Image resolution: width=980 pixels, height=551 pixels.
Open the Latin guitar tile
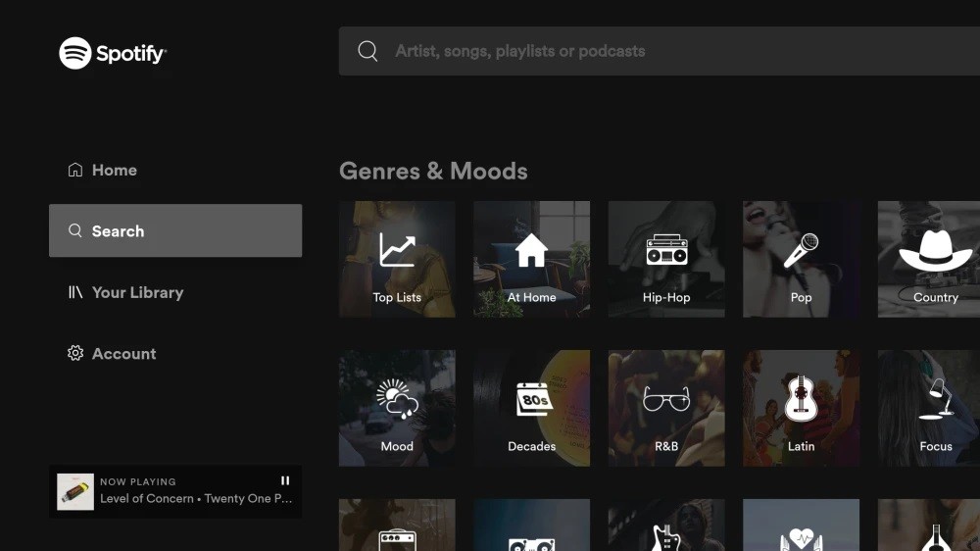(801, 408)
